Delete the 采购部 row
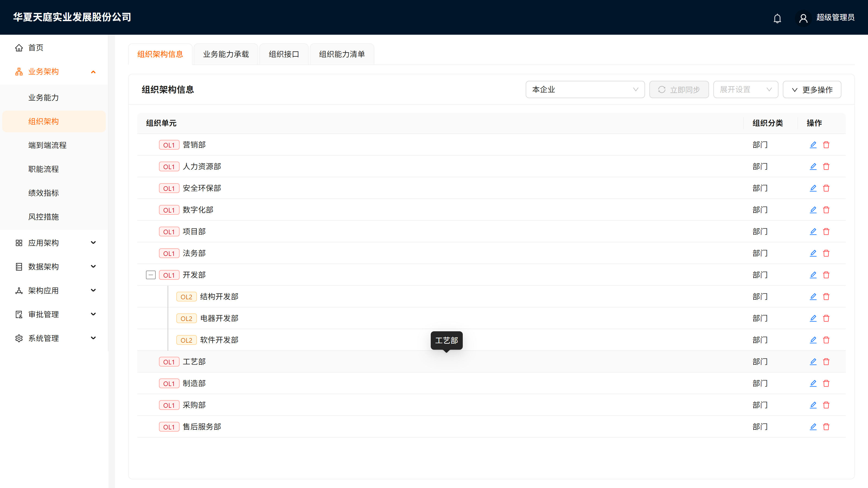The width and height of the screenshot is (868, 488). coord(826,405)
